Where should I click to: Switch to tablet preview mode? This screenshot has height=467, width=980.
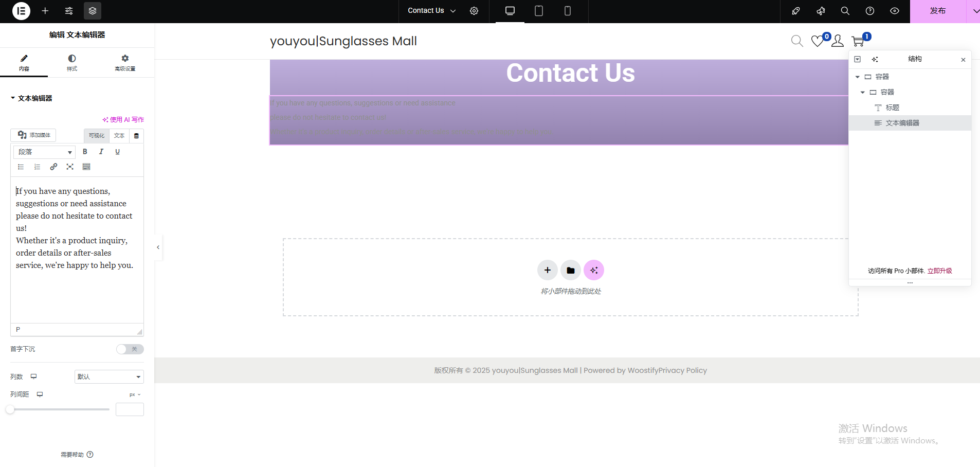[538, 11]
